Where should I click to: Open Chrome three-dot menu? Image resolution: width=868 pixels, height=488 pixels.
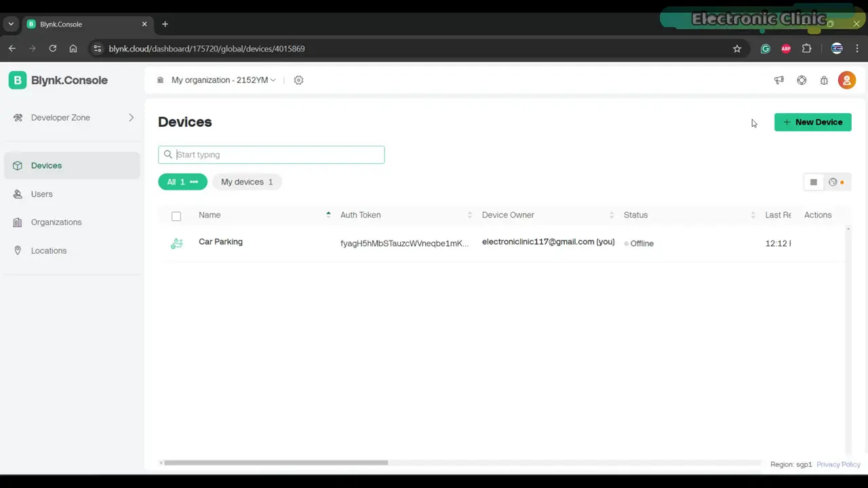point(857,49)
